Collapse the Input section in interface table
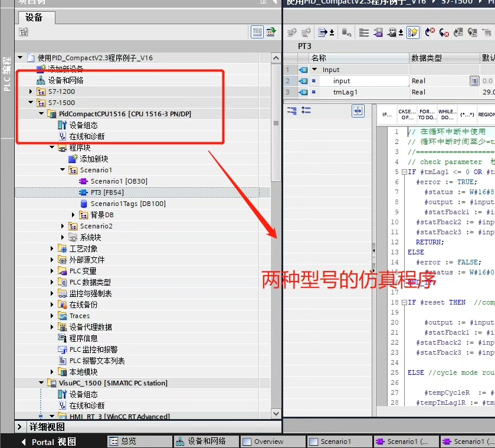The height and width of the screenshot is (448, 495). [314, 69]
